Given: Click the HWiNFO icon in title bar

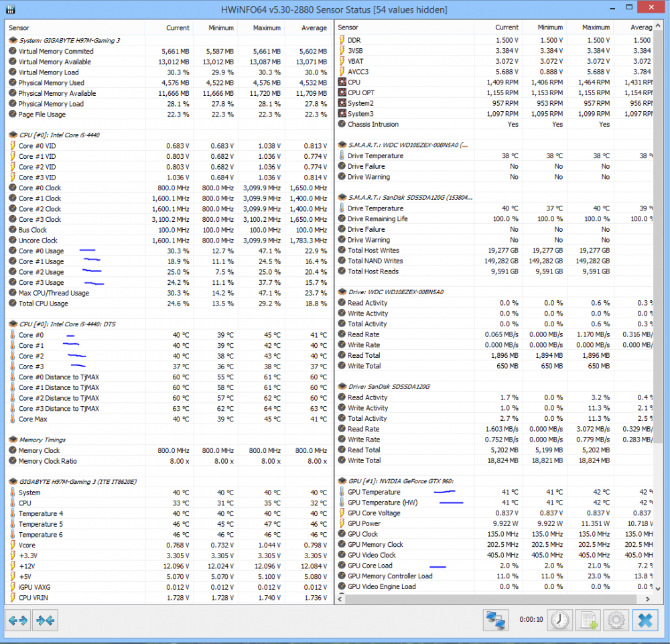Looking at the screenshot, I should pos(12,9).
